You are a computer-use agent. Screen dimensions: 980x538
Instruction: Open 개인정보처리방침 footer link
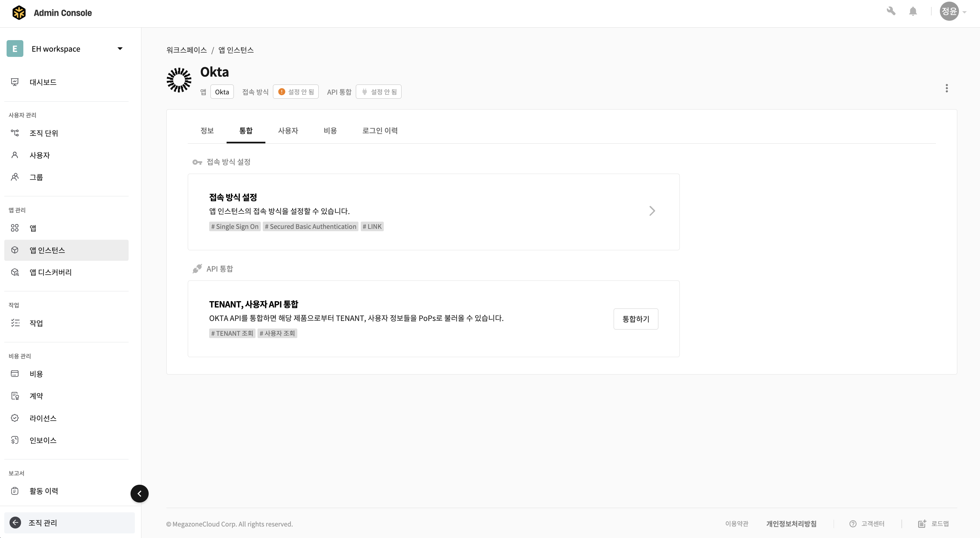click(x=791, y=524)
